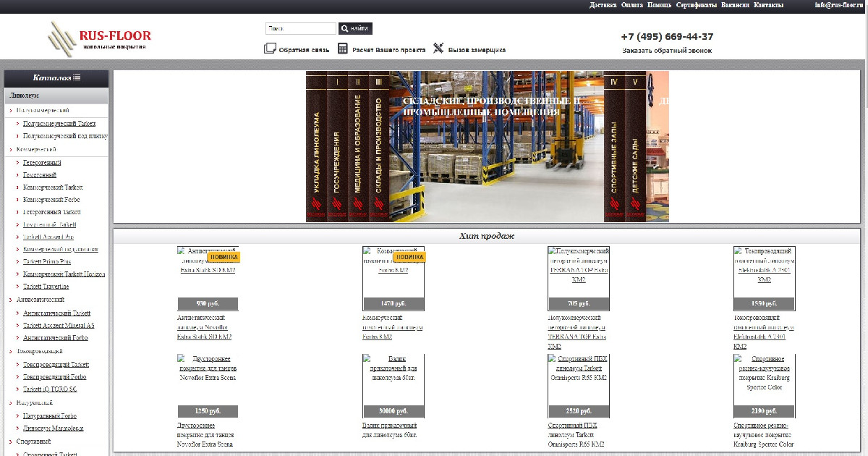
Task: Open Помощь in top menu
Action: 659,5
